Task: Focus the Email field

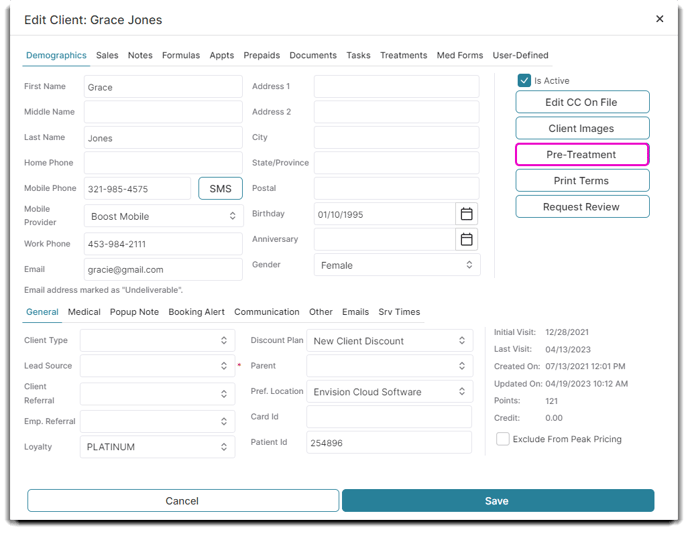Action: coord(163,269)
